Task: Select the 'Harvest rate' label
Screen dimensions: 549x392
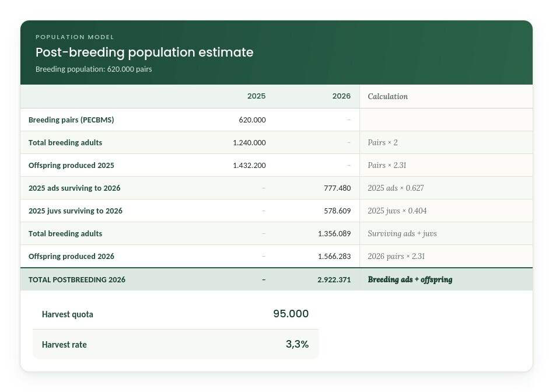Action: pos(64,344)
